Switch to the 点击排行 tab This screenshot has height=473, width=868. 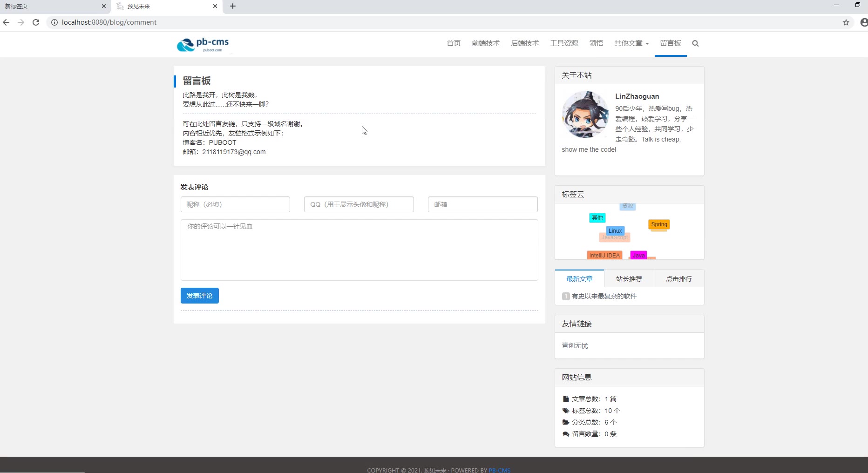[x=679, y=279]
